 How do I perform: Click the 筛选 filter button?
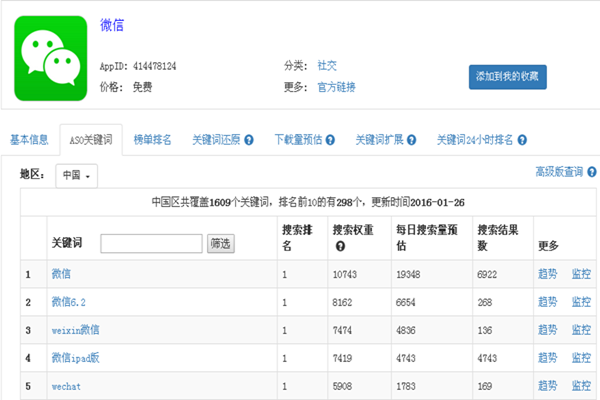pyautogui.click(x=221, y=243)
